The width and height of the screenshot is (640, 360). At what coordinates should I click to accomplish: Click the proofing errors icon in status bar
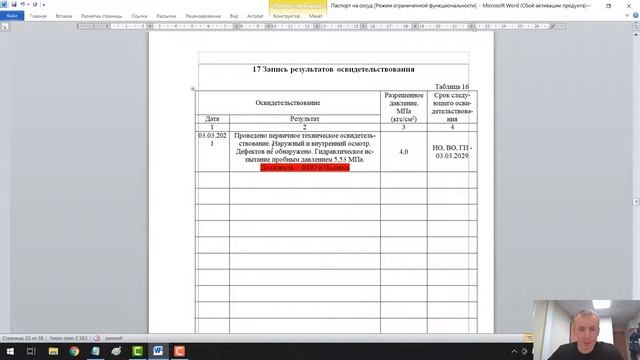point(97,338)
